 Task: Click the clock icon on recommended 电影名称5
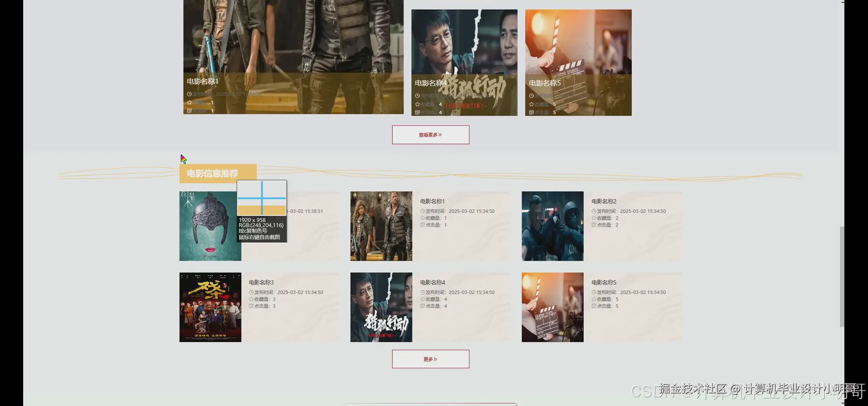(594, 292)
